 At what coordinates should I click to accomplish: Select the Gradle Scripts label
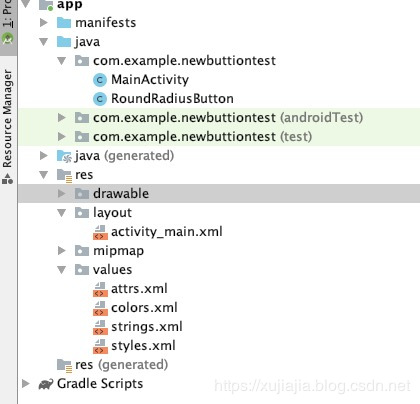100,384
